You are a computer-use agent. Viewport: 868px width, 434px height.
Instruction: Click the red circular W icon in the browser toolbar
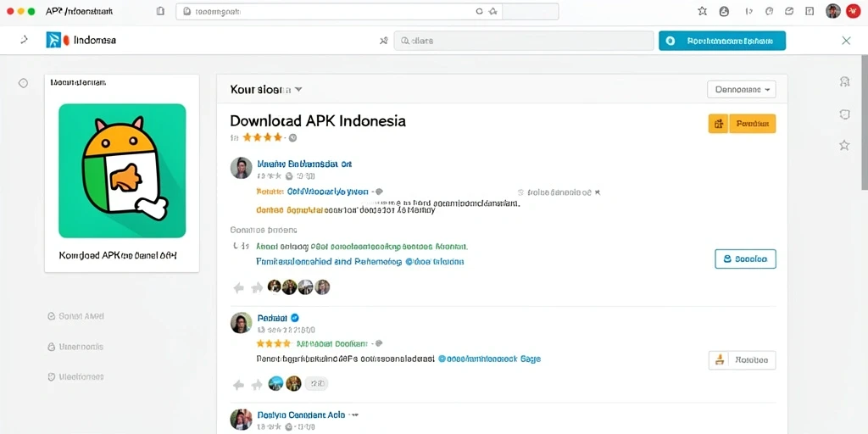click(x=853, y=11)
